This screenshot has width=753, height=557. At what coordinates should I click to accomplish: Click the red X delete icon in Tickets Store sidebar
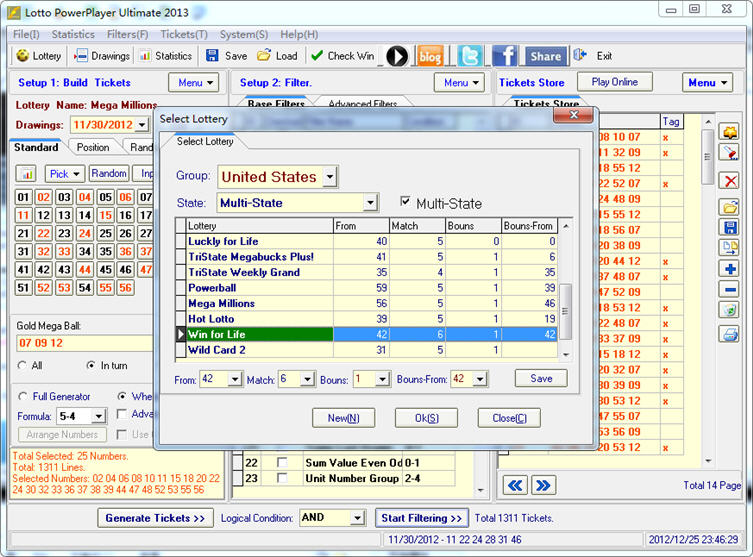[730, 182]
